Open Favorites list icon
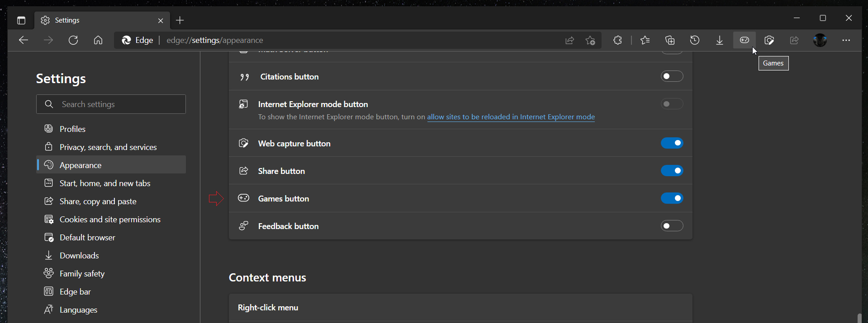This screenshot has width=868, height=323. coord(645,40)
